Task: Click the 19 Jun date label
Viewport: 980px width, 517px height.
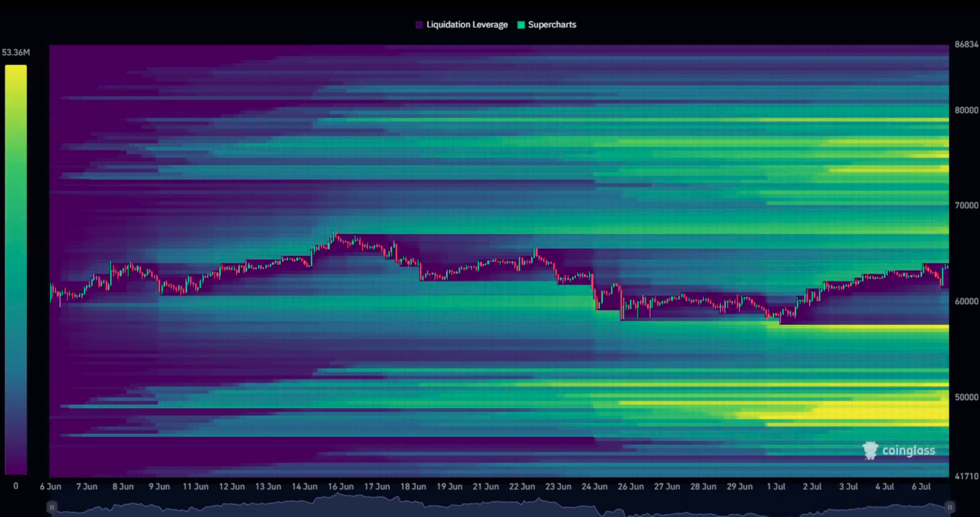Action: [449, 486]
